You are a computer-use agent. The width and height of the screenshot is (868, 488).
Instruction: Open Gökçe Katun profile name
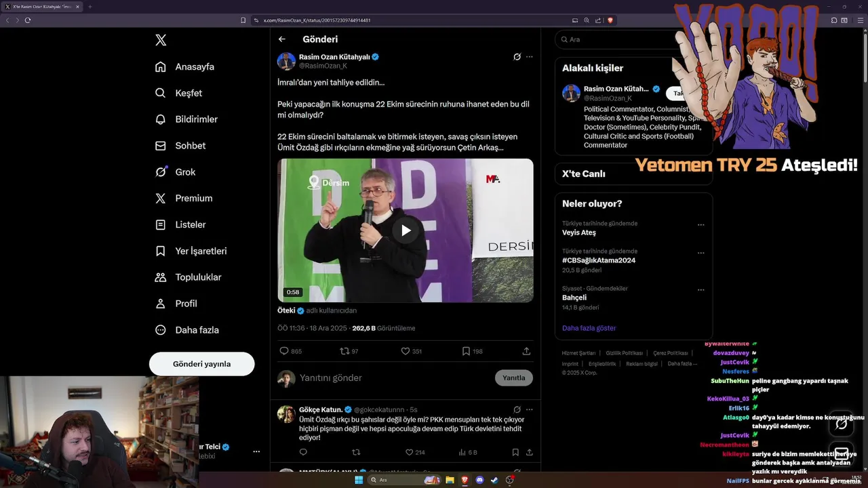(321, 409)
